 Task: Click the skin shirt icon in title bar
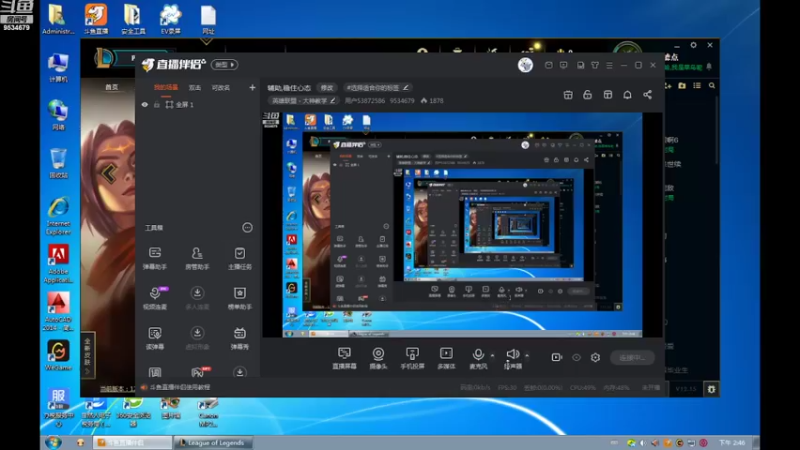[595, 65]
